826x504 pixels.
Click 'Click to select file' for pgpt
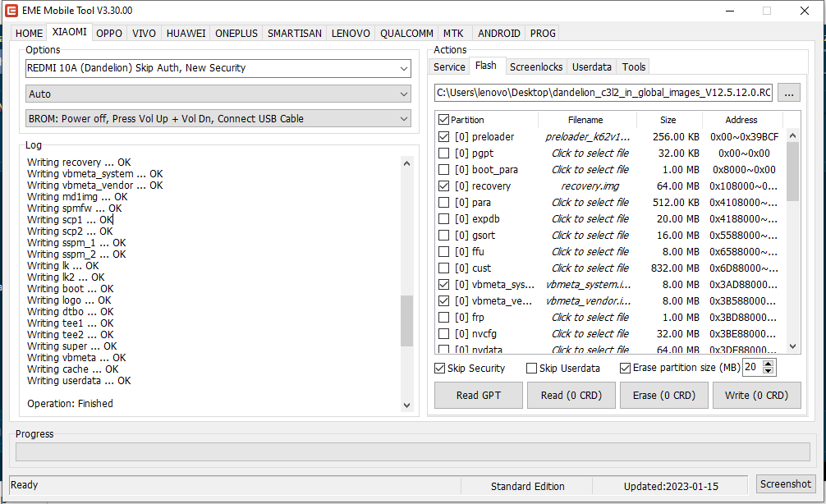tap(590, 153)
